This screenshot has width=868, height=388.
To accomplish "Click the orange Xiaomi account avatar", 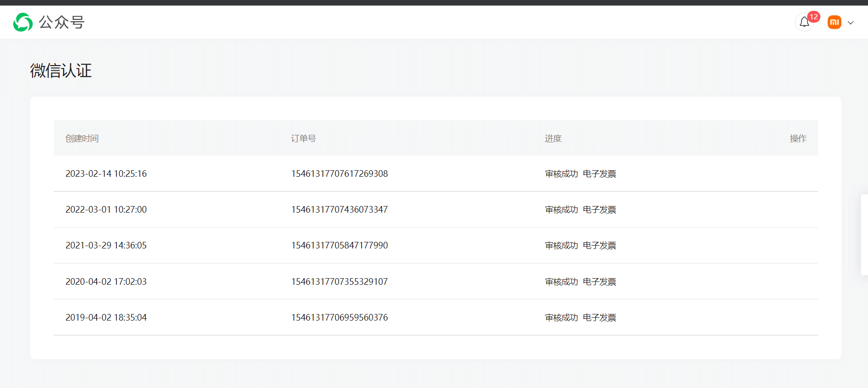I will pos(834,22).
